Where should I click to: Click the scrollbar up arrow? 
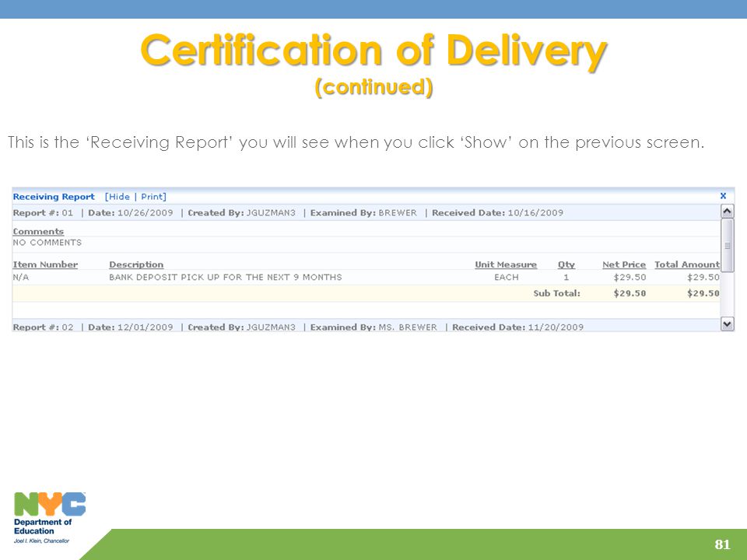pyautogui.click(x=727, y=211)
